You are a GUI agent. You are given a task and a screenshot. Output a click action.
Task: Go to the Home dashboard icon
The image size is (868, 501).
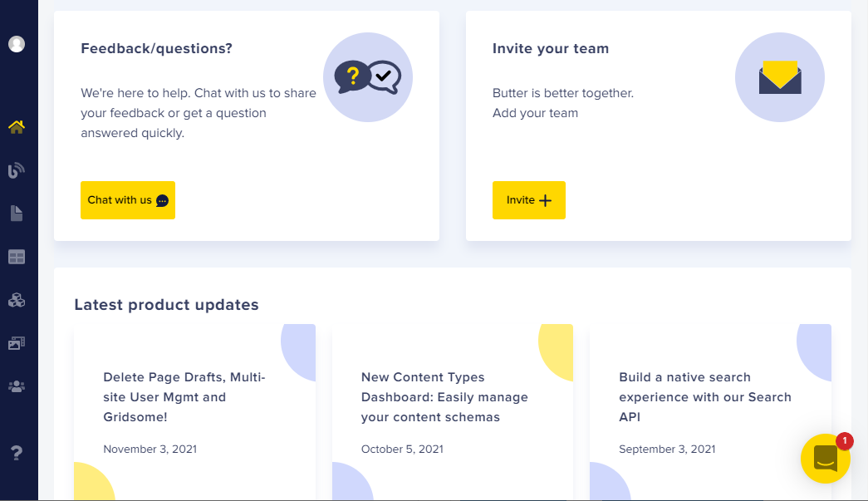pyautogui.click(x=17, y=127)
